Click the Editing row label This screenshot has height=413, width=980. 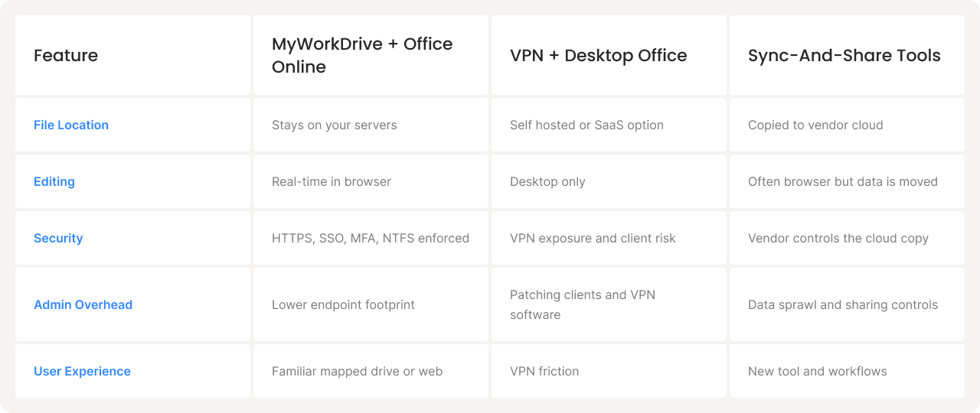pos(54,181)
